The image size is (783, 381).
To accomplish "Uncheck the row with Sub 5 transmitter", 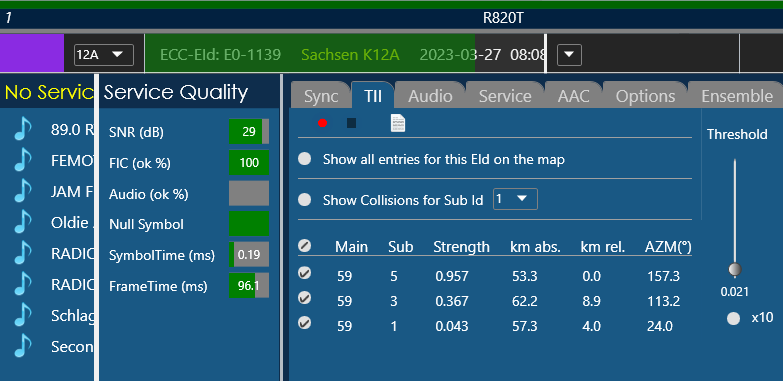I will [304, 273].
